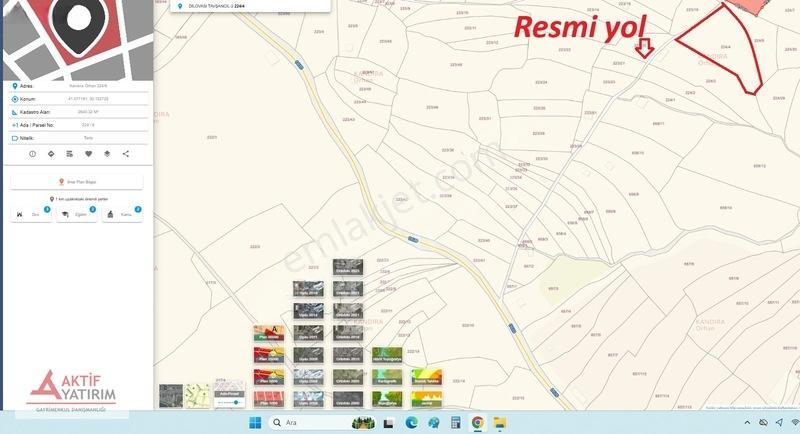
Task: Click the Aktif Yatırım logo
Action: click(x=71, y=391)
